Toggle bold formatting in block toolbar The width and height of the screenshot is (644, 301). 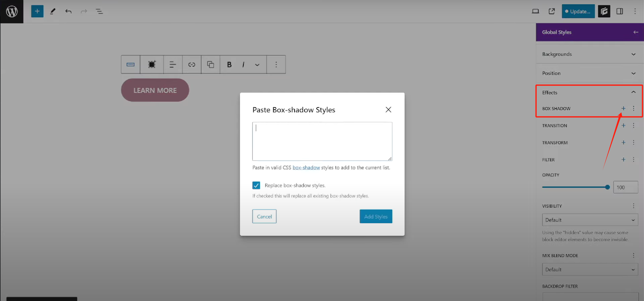[x=229, y=65]
